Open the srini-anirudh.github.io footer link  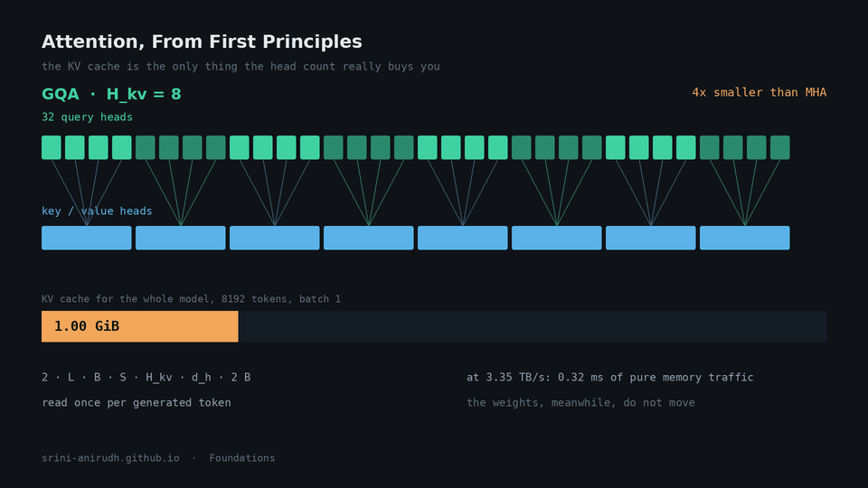[110, 458]
